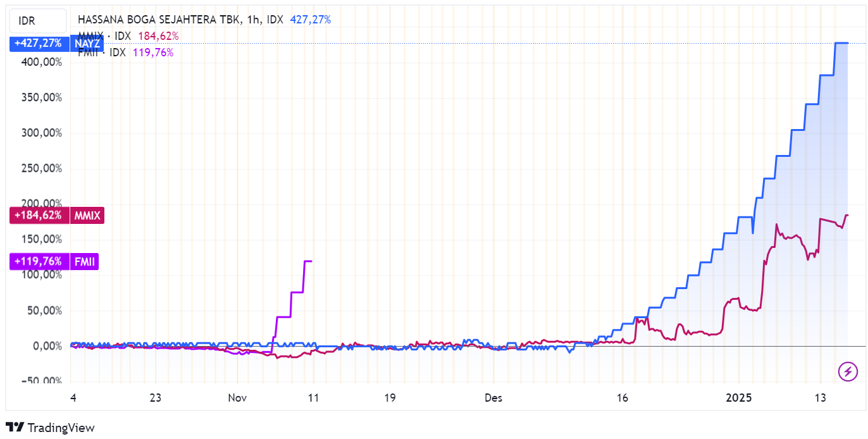The height and width of the screenshot is (439, 868).
Task: Click the 50,00% axis label
Action: (x=44, y=310)
